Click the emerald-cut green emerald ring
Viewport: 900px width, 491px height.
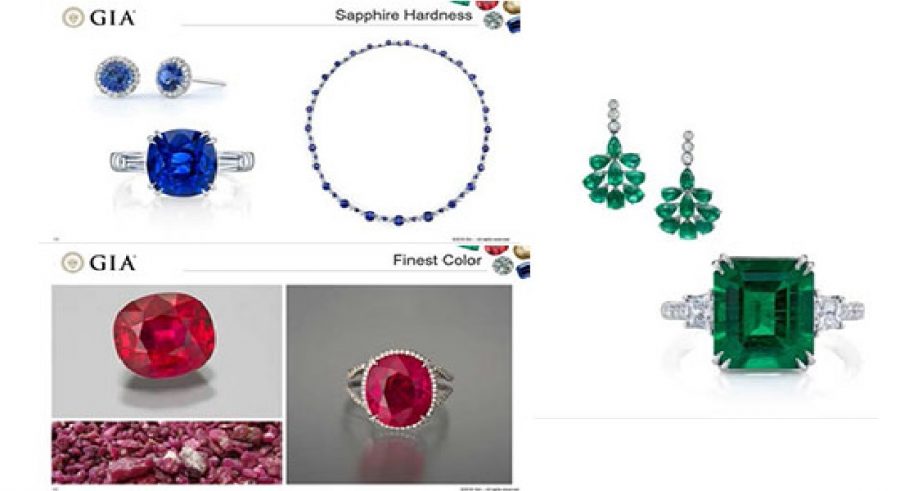763,313
